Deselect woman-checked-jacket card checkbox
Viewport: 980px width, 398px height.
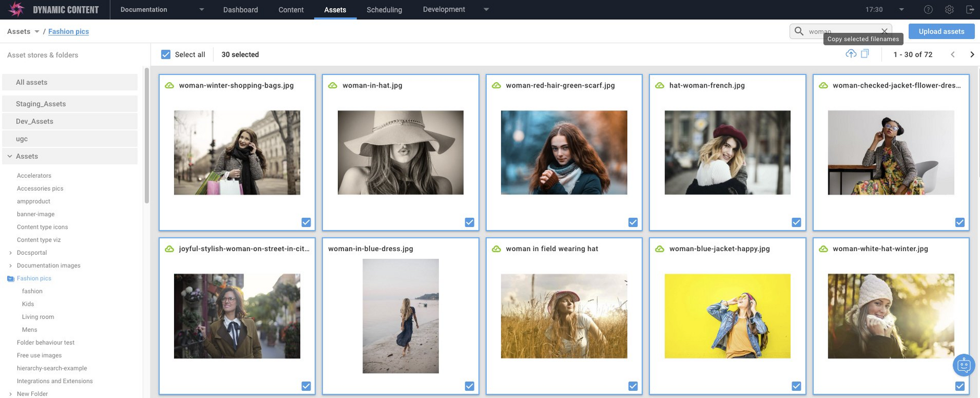(960, 222)
